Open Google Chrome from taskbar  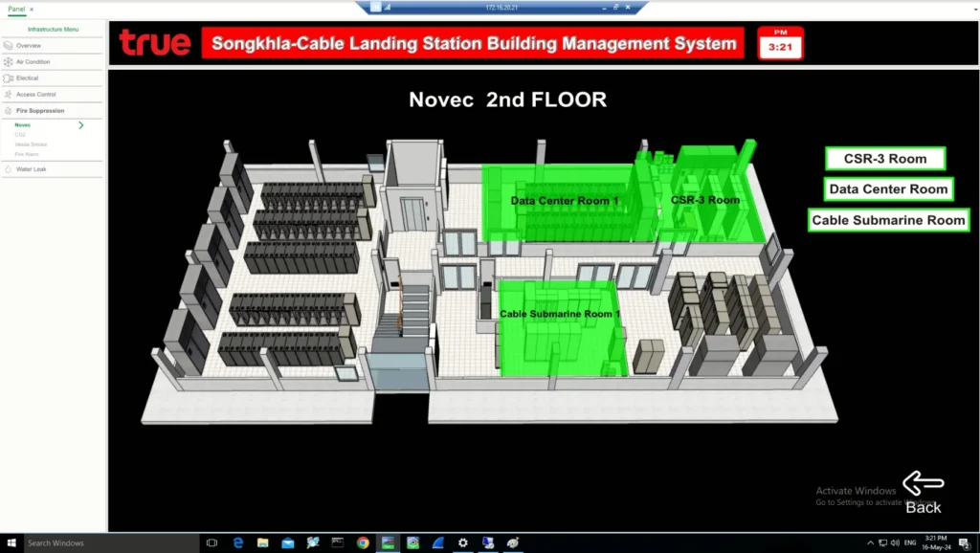click(363, 543)
